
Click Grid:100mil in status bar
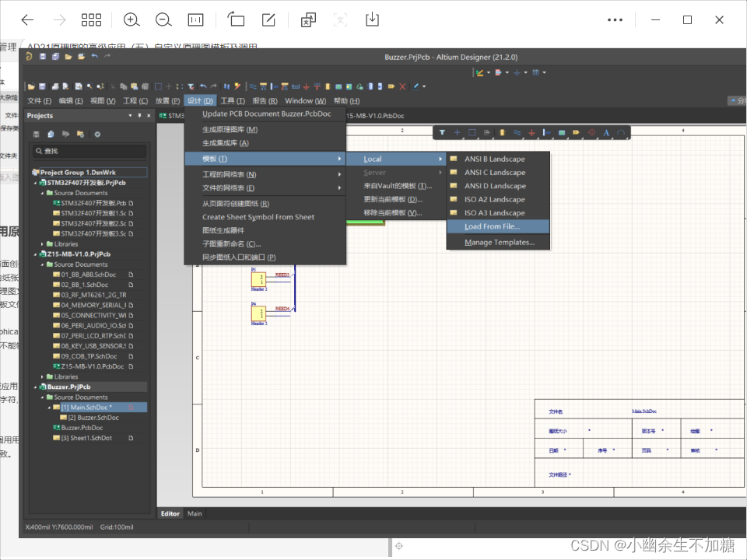coord(117,527)
